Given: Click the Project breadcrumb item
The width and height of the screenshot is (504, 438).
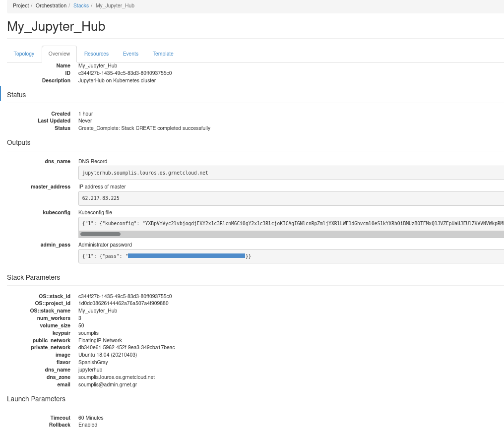Looking at the screenshot, I should coord(21,5).
